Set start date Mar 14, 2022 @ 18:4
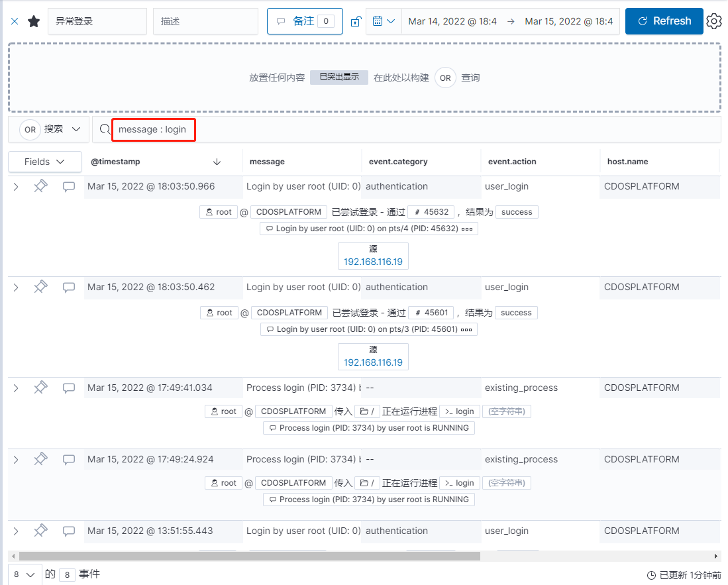 [452, 21]
